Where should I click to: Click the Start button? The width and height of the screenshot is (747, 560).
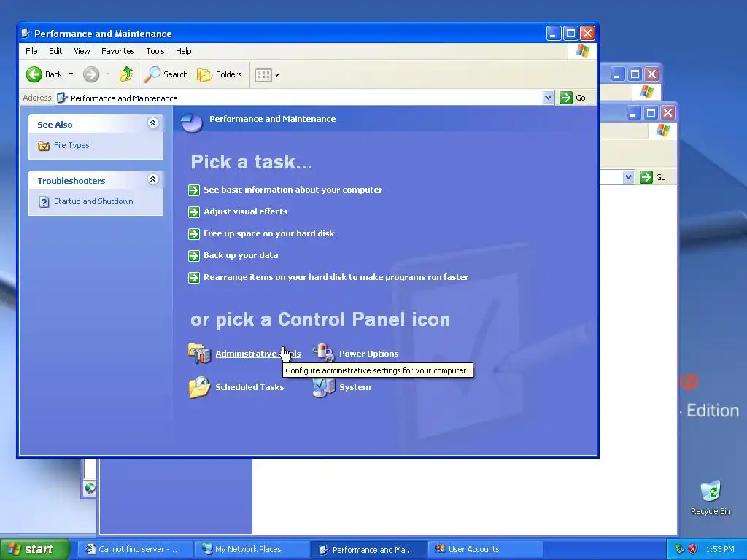click(34, 549)
